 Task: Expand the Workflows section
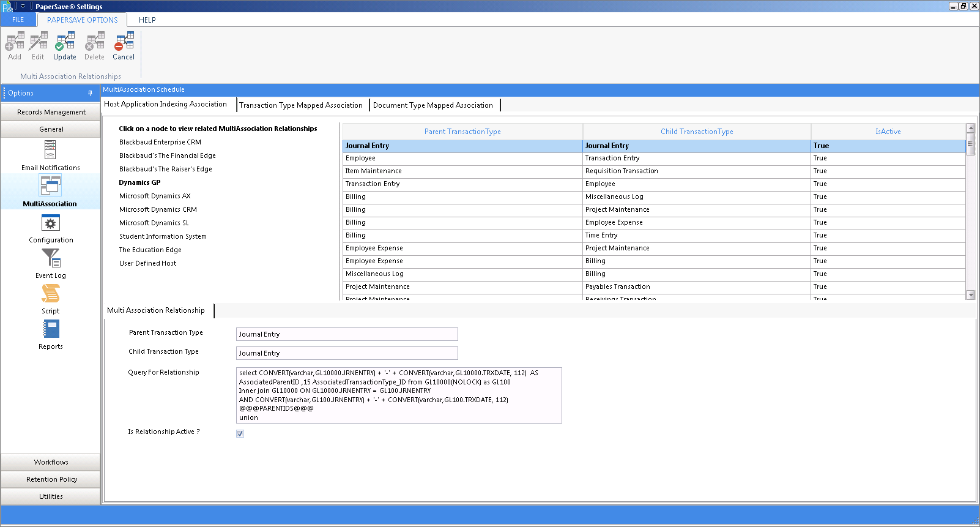[51, 462]
